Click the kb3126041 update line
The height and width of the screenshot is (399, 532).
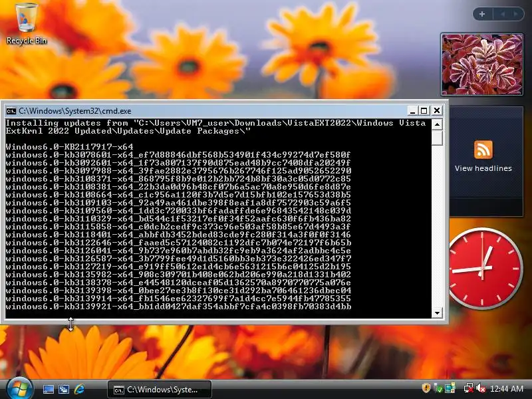(178, 251)
